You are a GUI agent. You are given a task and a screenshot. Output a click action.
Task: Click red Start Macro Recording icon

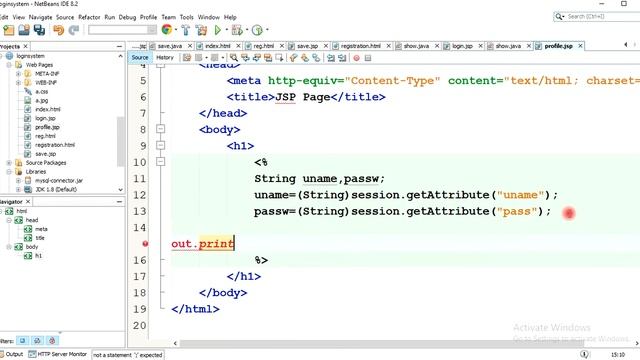tap(356, 58)
